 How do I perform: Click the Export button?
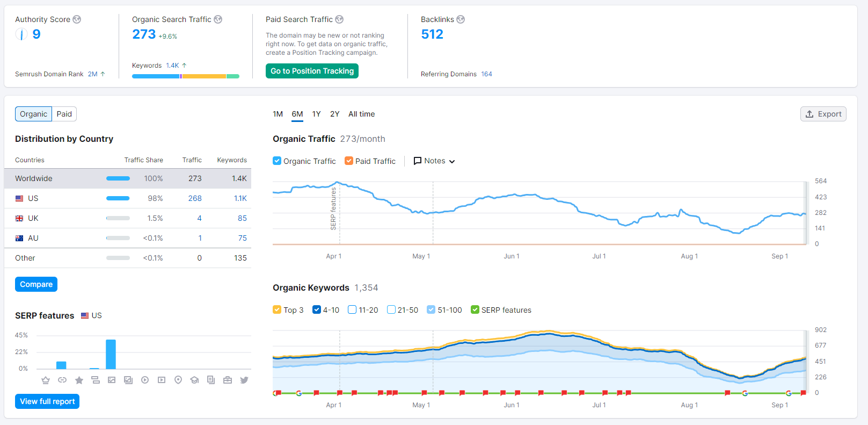(823, 114)
